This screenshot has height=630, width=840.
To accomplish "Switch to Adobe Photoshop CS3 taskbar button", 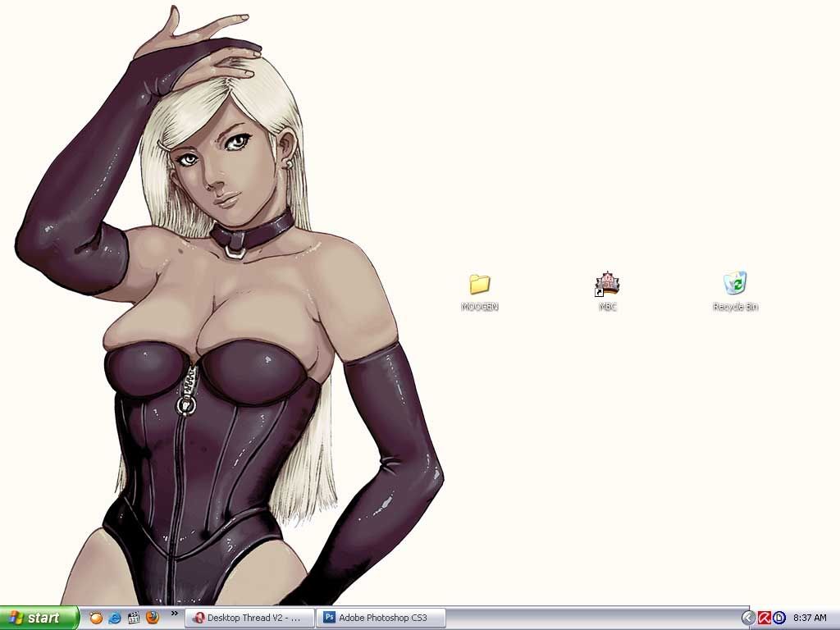I will click(x=381, y=618).
